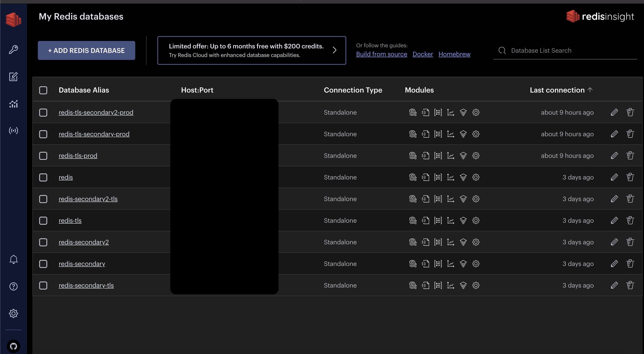Screen dimensions: 644x354
Task: Open the Browser key icon in sidebar
Action: click(14, 50)
